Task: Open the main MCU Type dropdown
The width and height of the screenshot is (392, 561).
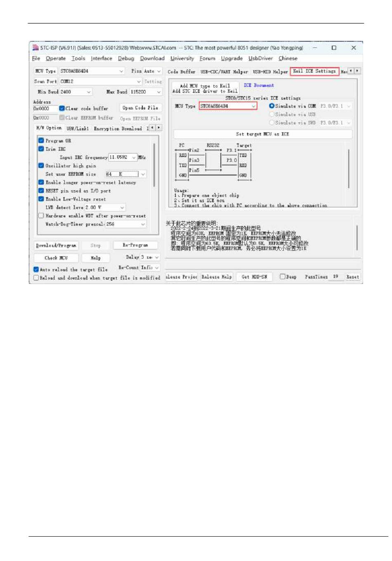Action: [121, 71]
